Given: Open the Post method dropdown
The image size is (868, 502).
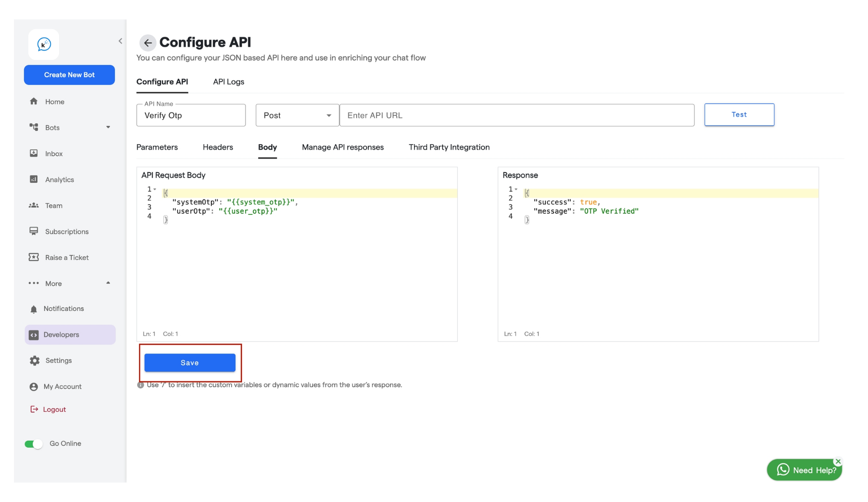Looking at the screenshot, I should click(297, 115).
